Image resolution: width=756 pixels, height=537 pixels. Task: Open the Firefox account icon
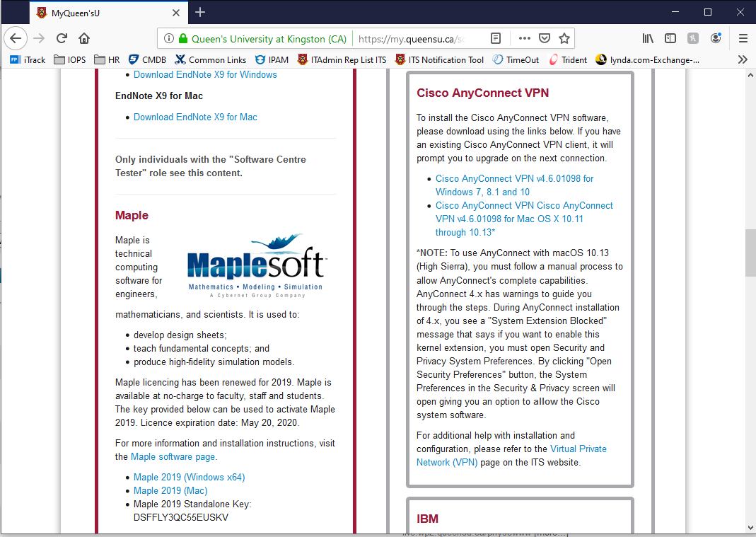[716, 38]
